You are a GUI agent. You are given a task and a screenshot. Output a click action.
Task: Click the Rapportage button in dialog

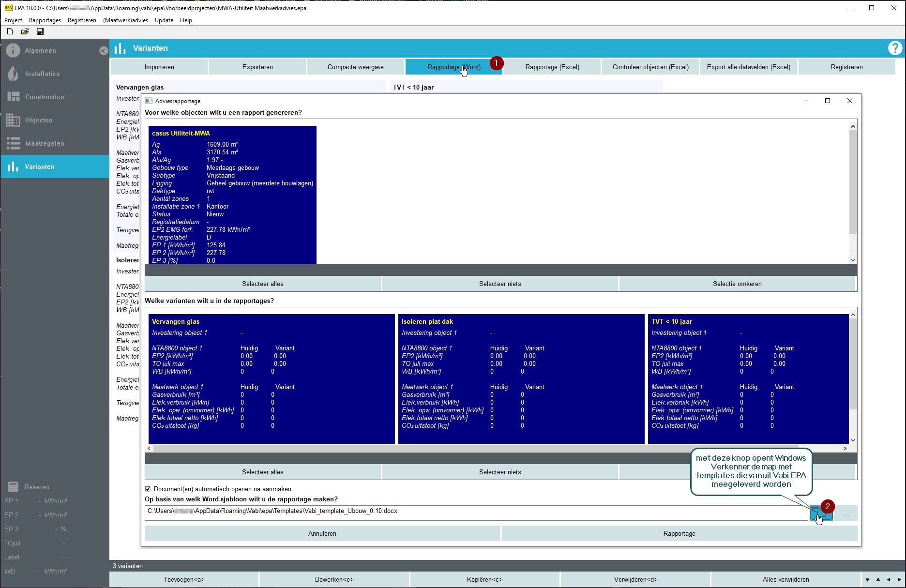679,533
